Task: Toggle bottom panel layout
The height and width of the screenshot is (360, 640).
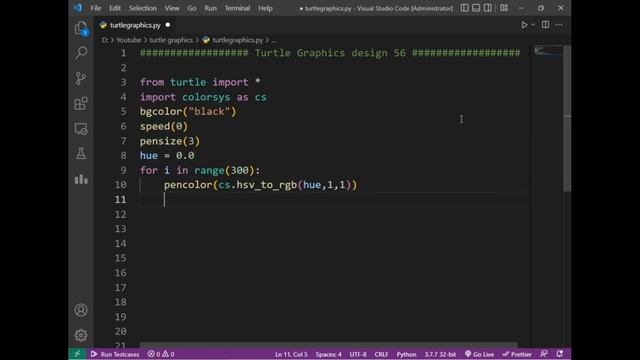Action: 476,8
